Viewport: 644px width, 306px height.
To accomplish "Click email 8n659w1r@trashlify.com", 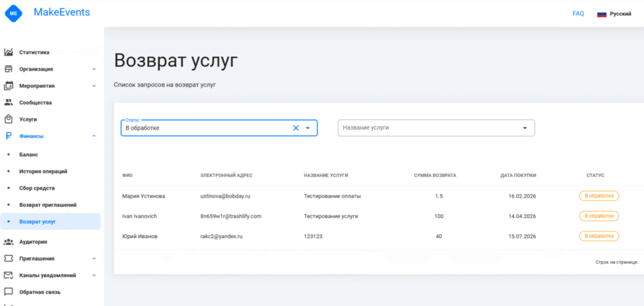I will pyautogui.click(x=231, y=217).
